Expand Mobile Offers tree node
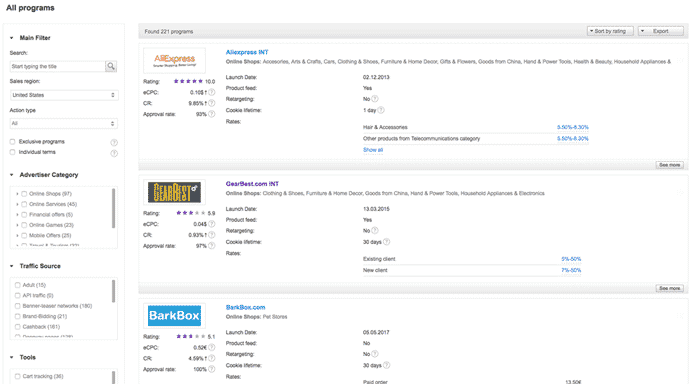This screenshot has height=384, width=700. click(17, 235)
